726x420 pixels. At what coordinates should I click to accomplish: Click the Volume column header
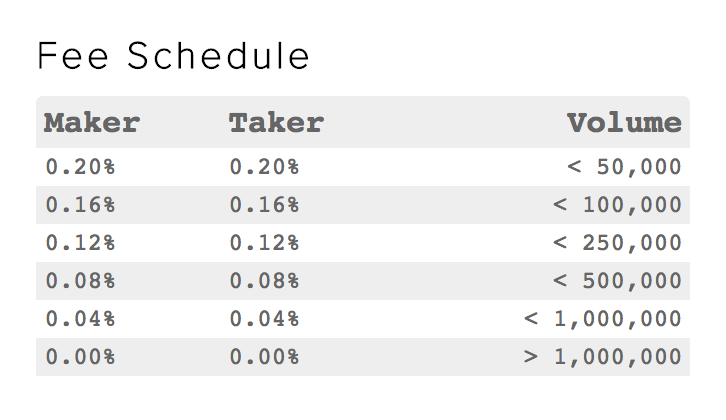624,123
